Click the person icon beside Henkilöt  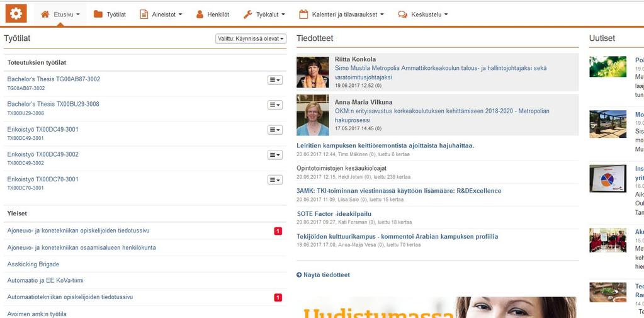pyautogui.click(x=200, y=14)
